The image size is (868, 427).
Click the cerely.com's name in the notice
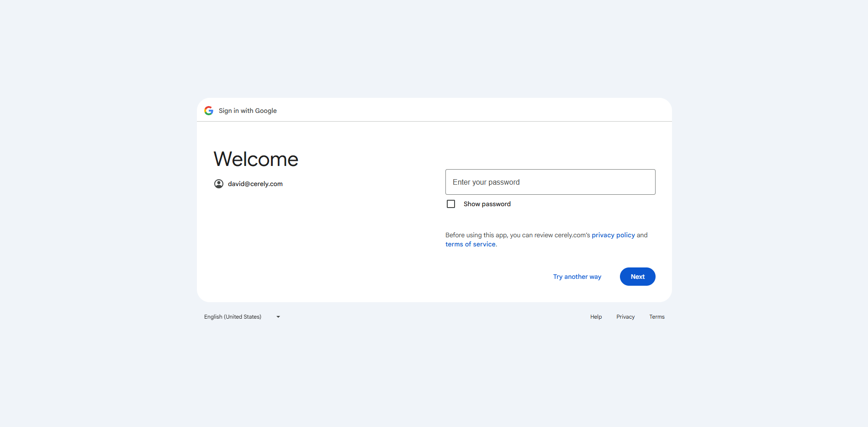[572, 235]
